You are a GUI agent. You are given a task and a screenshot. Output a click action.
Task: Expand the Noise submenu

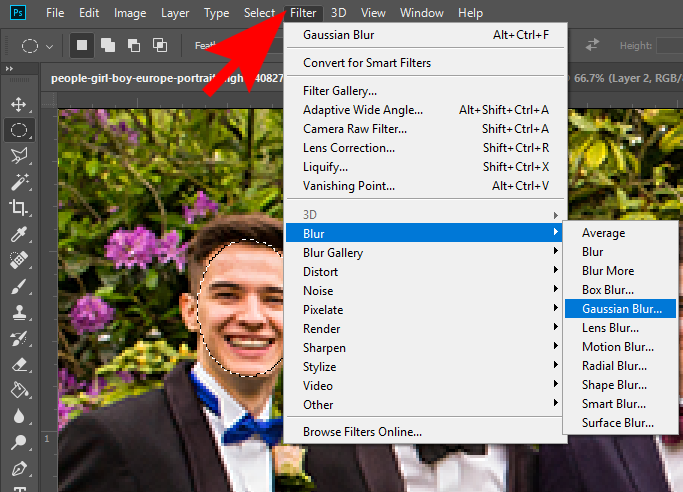coord(424,291)
